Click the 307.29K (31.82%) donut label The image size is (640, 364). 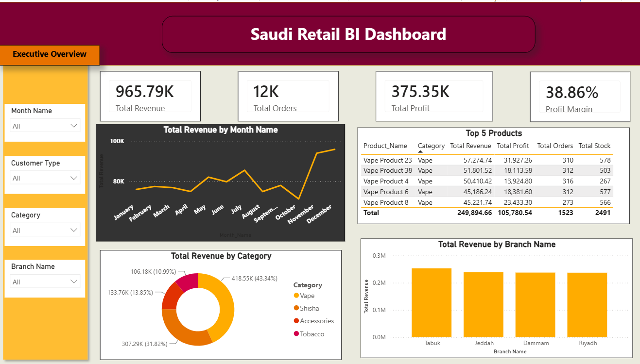point(144,344)
